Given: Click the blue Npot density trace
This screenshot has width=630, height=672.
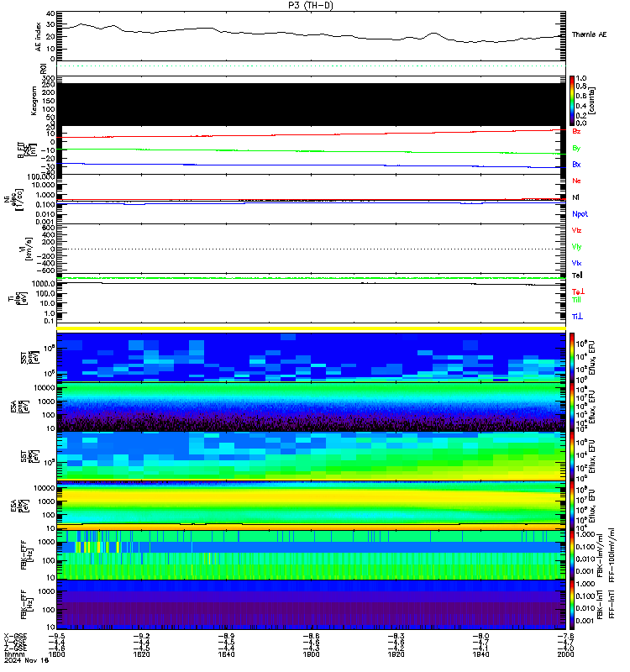Looking at the screenshot, I should [x=311, y=202].
